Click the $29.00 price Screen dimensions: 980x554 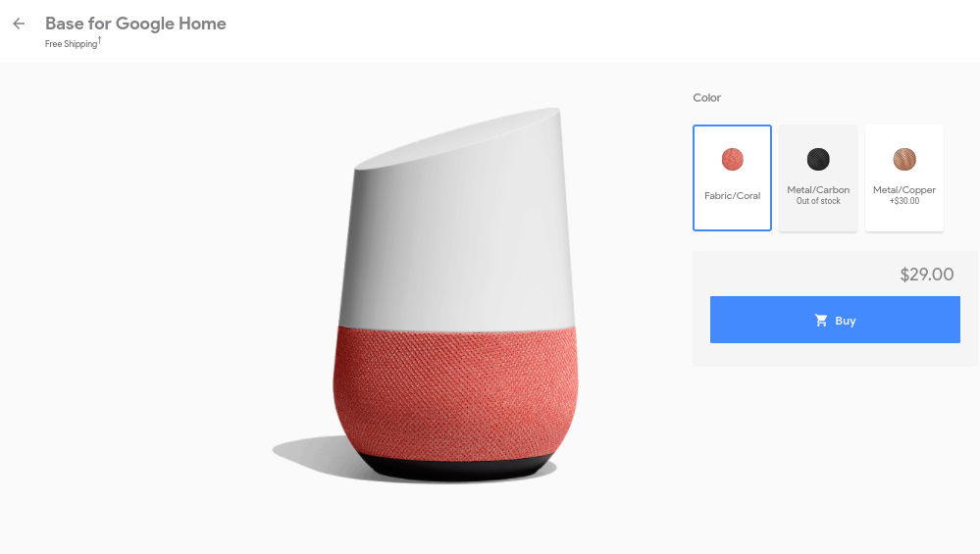[926, 275]
